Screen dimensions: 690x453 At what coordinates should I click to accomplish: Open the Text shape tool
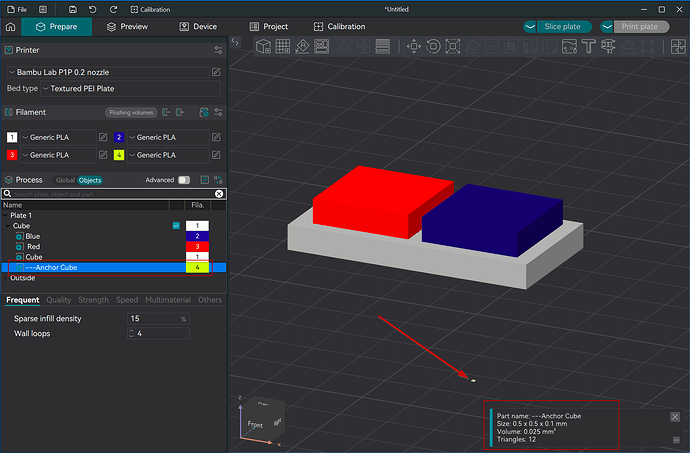coord(588,46)
